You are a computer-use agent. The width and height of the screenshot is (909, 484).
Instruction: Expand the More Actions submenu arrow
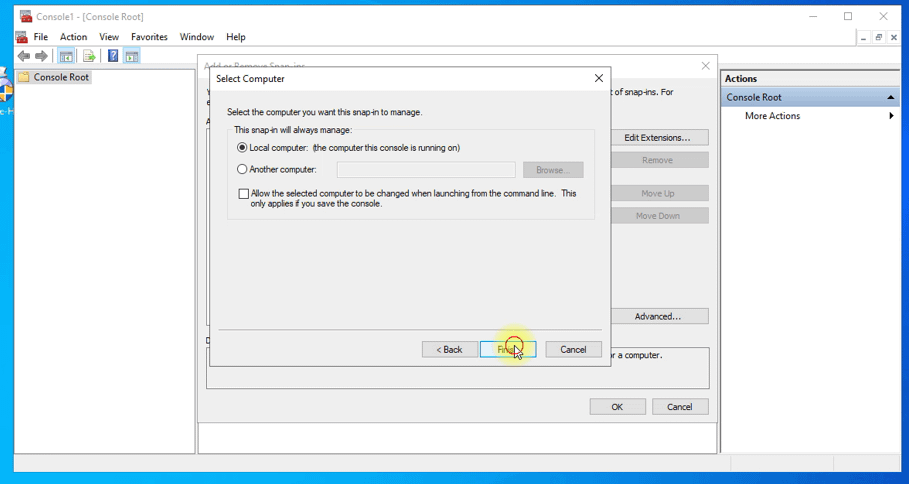[891, 116]
